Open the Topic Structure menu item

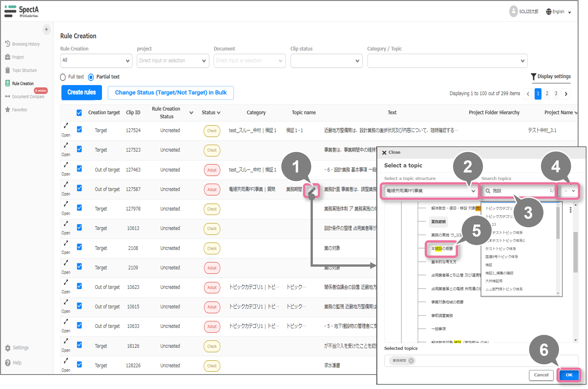(x=24, y=70)
